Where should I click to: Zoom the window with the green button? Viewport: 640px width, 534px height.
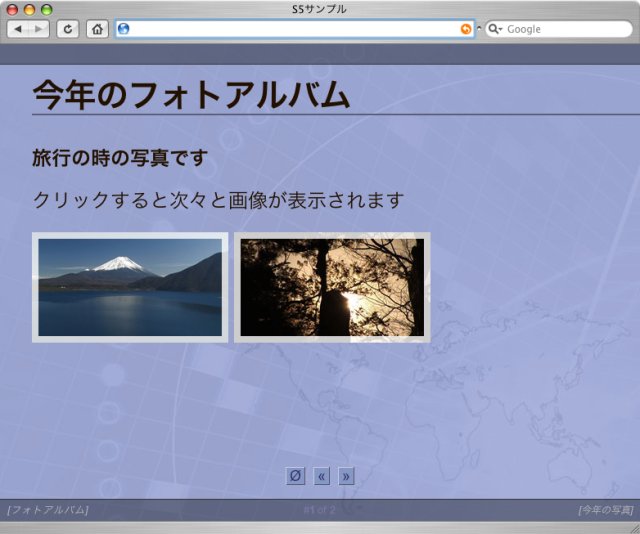pyautogui.click(x=47, y=9)
